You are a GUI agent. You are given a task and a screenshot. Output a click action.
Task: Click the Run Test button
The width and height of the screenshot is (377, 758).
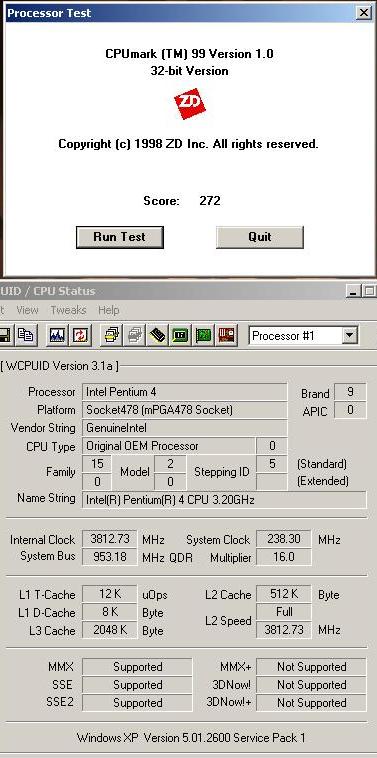coord(120,237)
